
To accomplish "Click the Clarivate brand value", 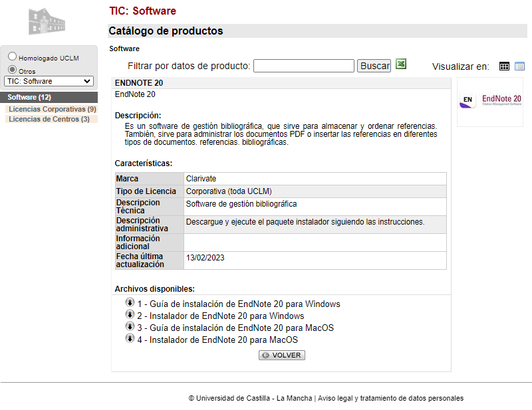I will pos(201,179).
